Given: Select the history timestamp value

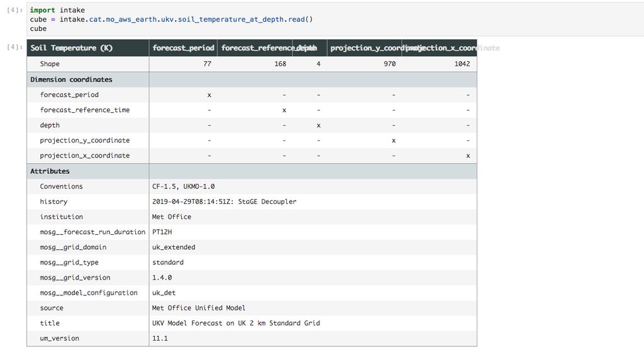Looking at the screenshot, I should [x=224, y=202].
